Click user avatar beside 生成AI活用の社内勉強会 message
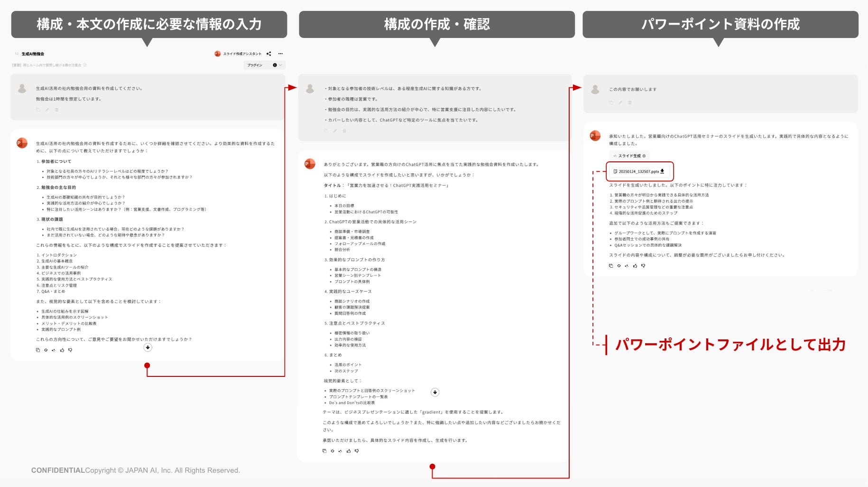 coord(22,88)
